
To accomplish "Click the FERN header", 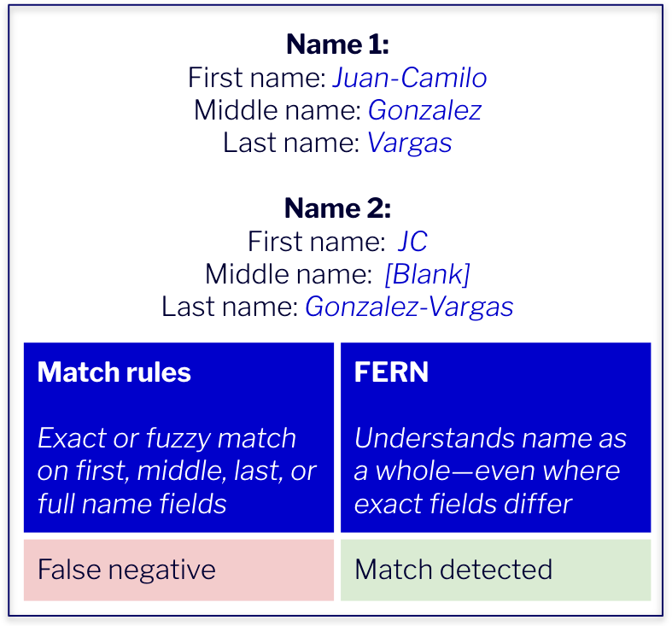I will (x=391, y=372).
